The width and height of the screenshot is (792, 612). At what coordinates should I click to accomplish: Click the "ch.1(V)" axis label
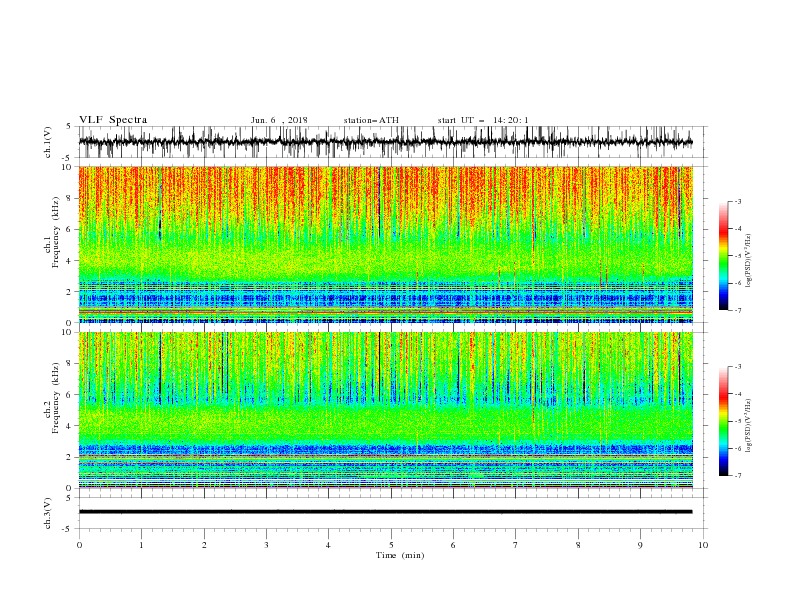click(48, 142)
